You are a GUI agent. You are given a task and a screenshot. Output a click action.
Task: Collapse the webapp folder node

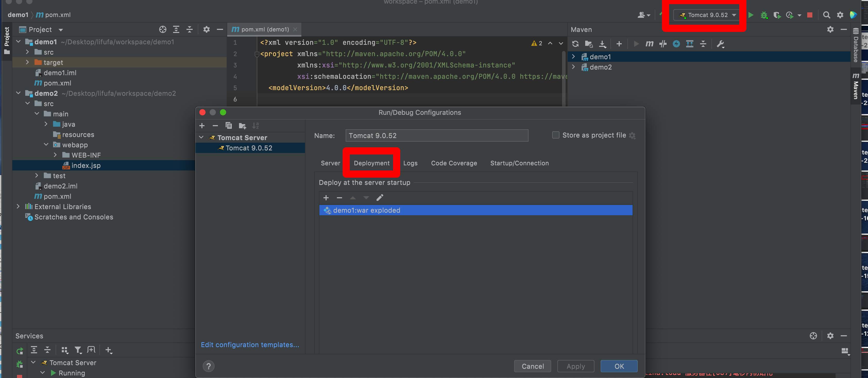pos(46,145)
